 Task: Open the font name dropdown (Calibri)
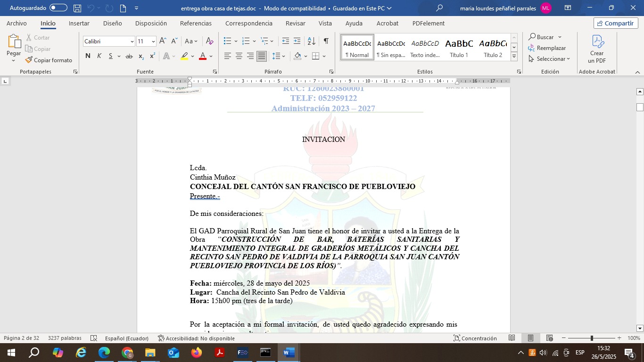[132, 41]
